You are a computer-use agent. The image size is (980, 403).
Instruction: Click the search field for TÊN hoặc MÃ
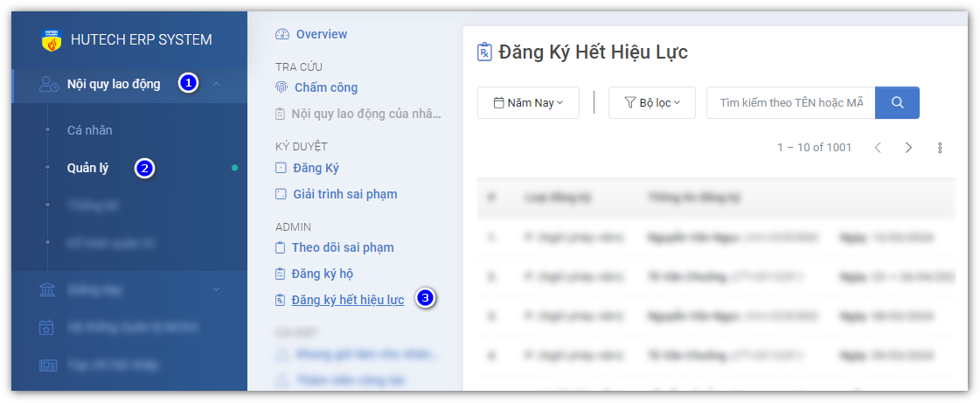(x=790, y=103)
